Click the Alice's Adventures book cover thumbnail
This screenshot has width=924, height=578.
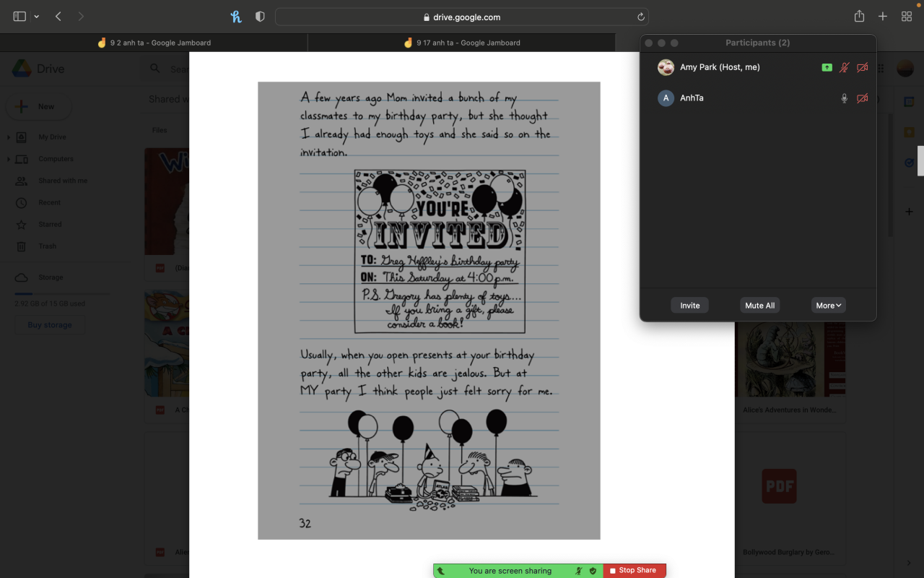click(x=790, y=359)
